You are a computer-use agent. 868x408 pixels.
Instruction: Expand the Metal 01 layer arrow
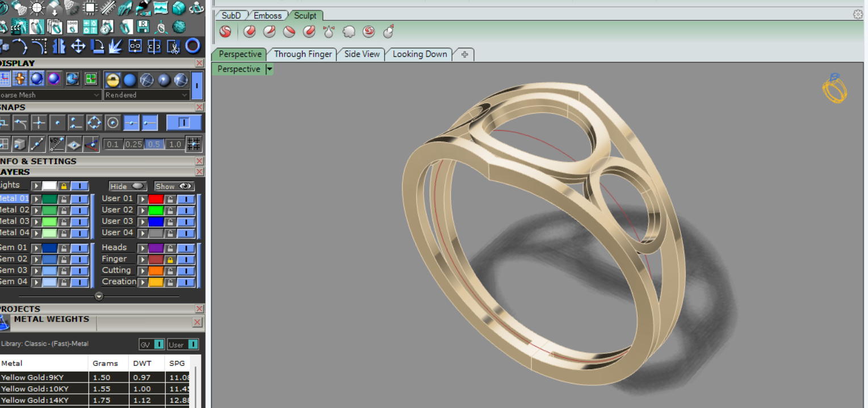coord(36,199)
